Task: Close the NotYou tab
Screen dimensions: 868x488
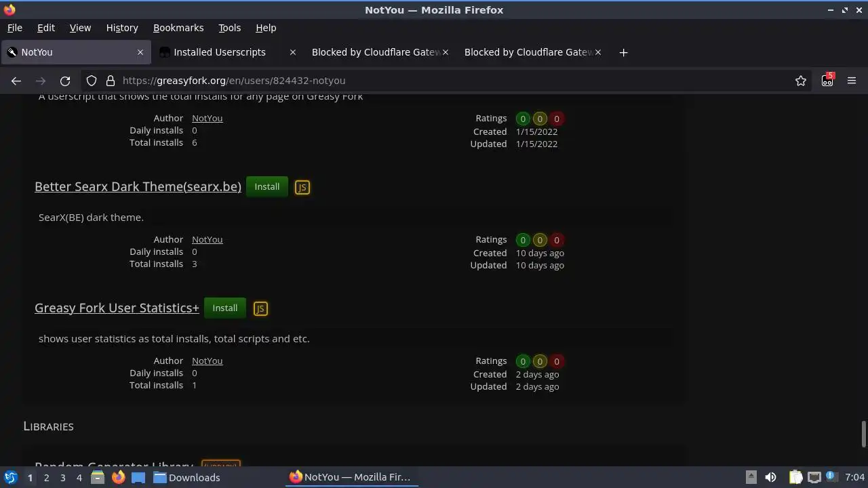Action: 140,52
